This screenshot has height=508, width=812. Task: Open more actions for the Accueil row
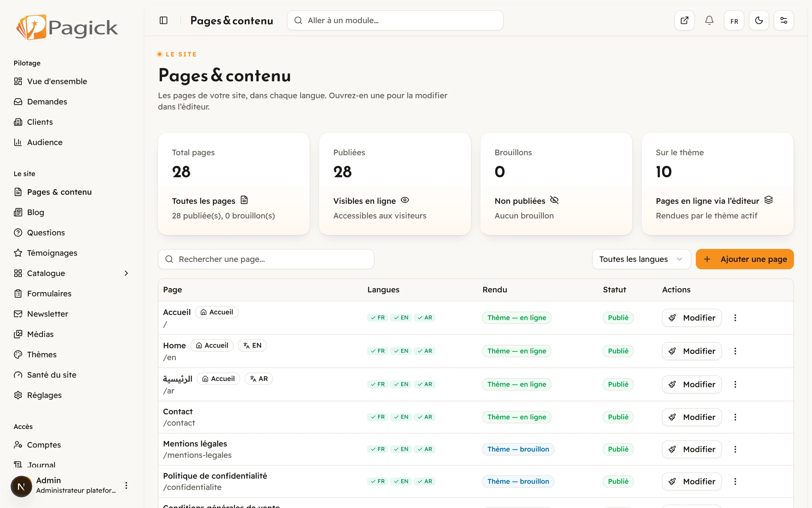point(735,318)
